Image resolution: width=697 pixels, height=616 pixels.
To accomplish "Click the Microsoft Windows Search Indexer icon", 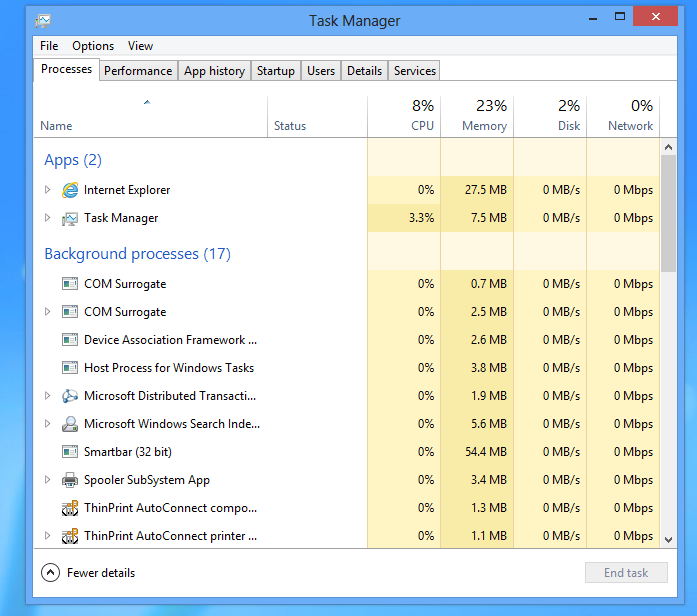I will [70, 424].
